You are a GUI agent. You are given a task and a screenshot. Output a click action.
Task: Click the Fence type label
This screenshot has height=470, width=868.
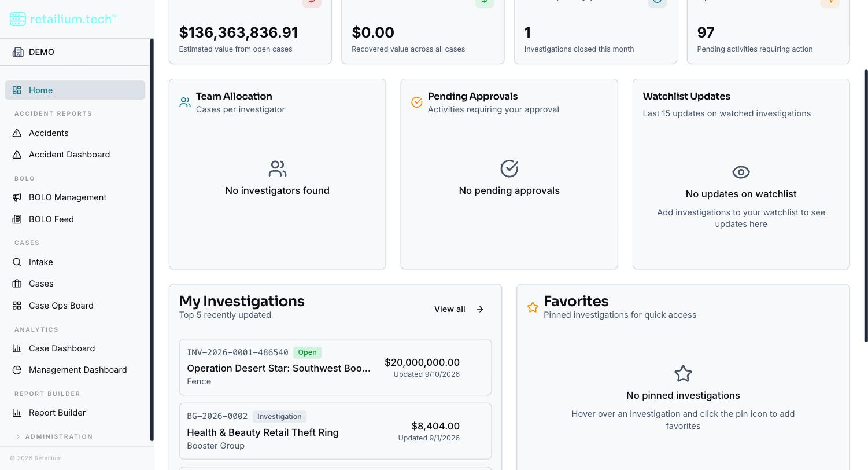[199, 381]
